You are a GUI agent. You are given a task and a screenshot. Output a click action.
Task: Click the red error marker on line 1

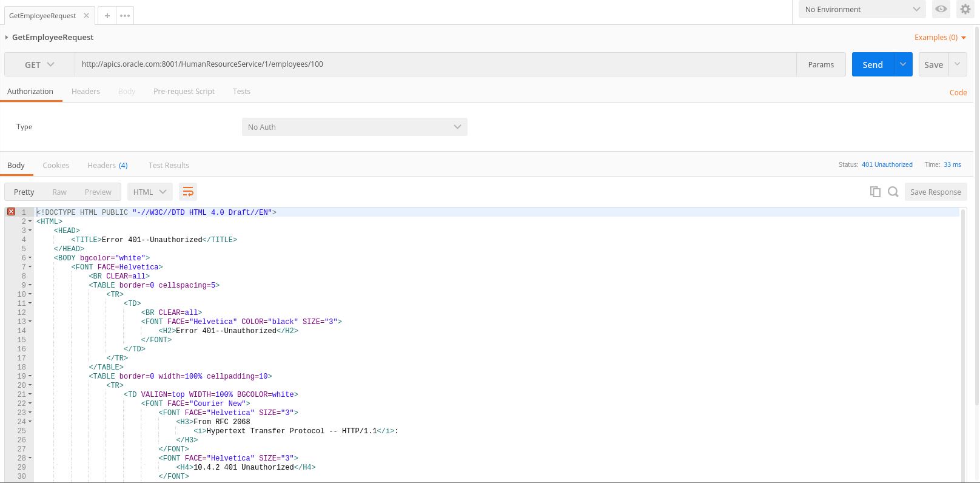click(11, 212)
